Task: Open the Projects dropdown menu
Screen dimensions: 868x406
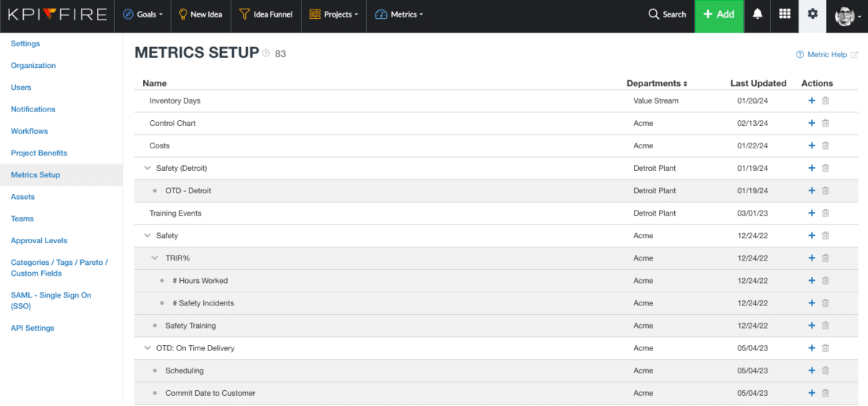Action: point(333,14)
